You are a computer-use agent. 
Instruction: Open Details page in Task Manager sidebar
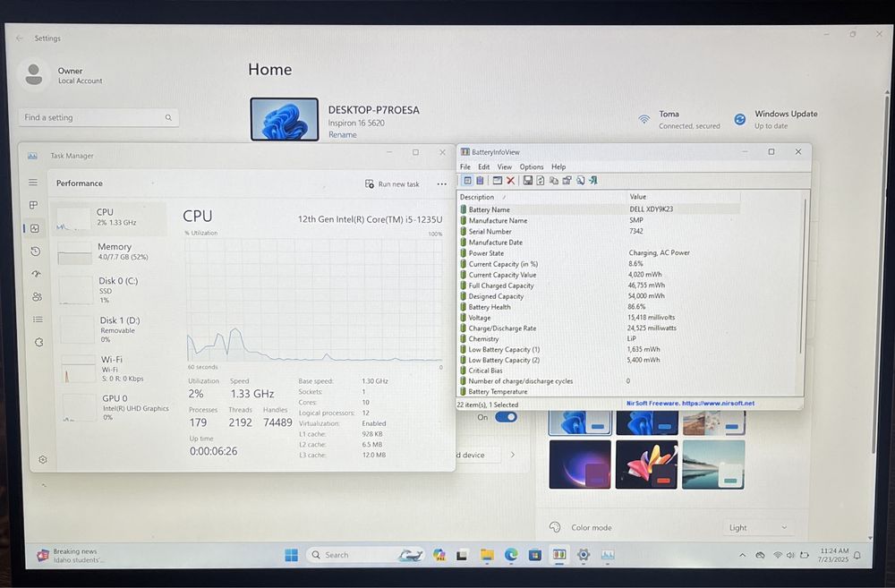[38, 320]
